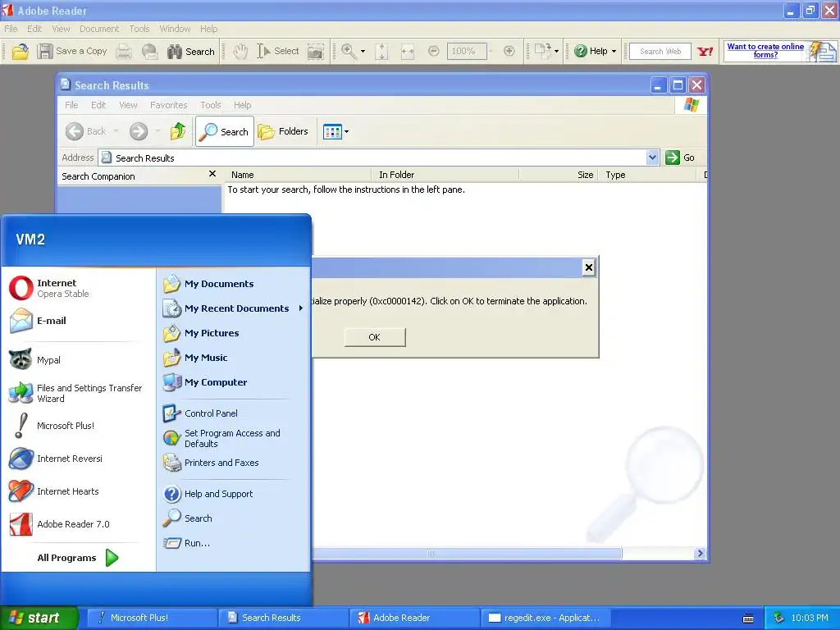The width and height of the screenshot is (840, 630).
Task: Click Save a Copy in Adobe Reader
Action: point(72,52)
